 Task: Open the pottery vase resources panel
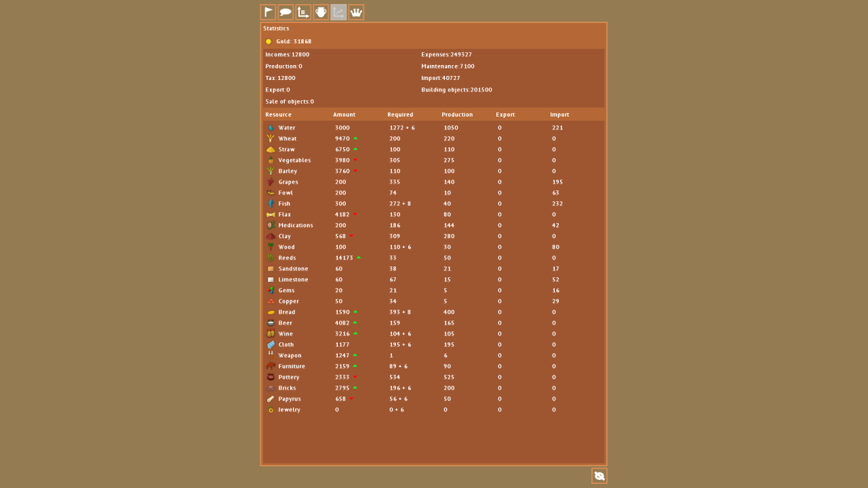pos(321,12)
